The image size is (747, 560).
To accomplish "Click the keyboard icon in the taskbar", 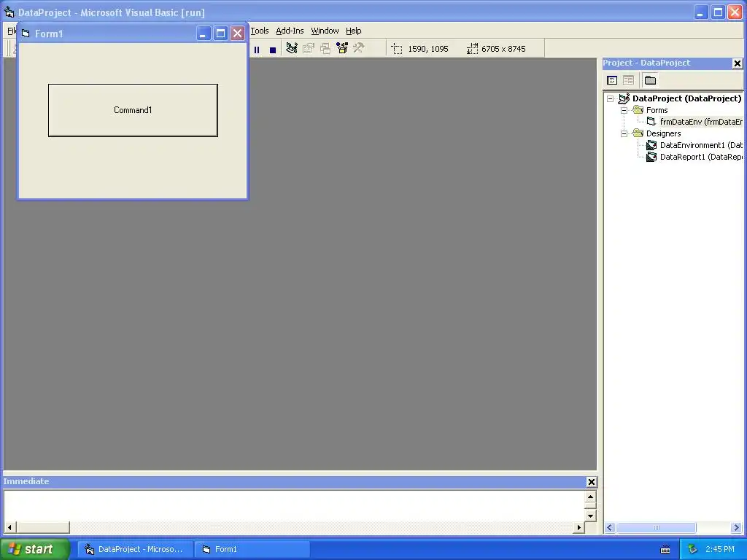I will [665, 550].
